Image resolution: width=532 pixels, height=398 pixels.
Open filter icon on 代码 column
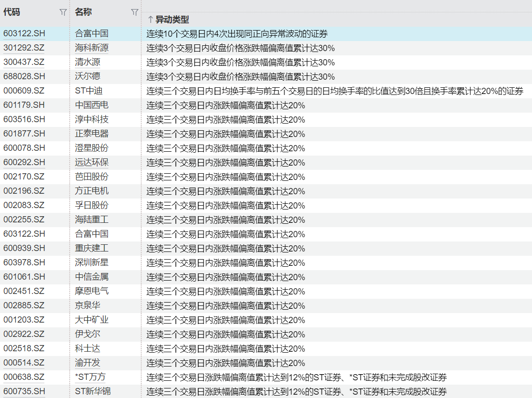(x=63, y=12)
